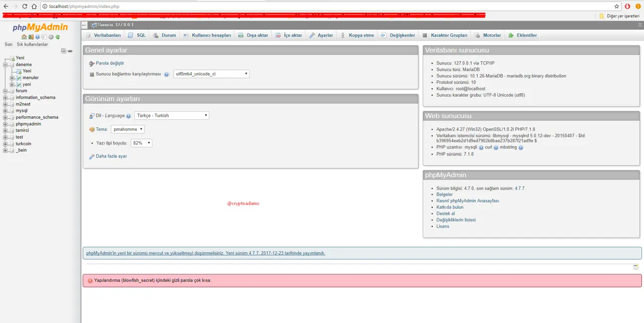Open help icon next to Dil - Language
This screenshot has height=323, width=644.
click(x=129, y=116)
